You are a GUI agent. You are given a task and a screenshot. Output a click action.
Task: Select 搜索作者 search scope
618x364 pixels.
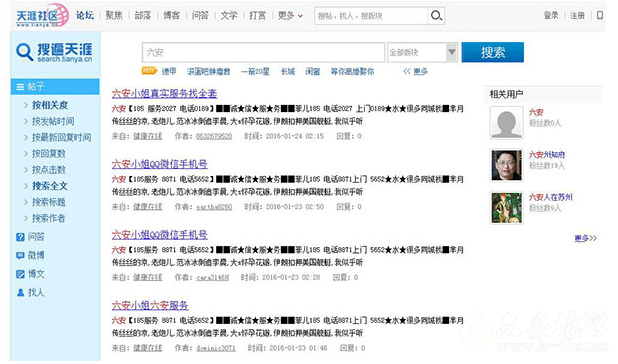click(x=49, y=218)
